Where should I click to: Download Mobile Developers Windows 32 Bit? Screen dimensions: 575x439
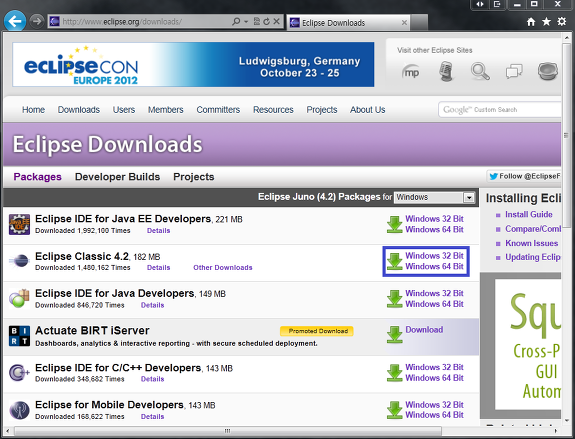coord(434,405)
